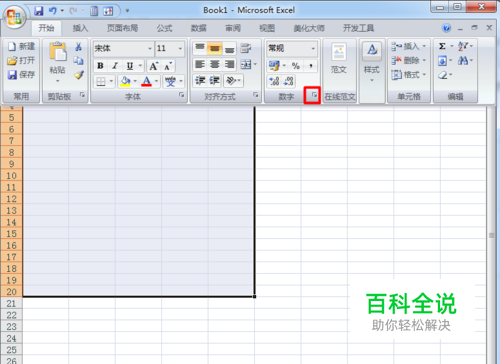The height and width of the screenshot is (364, 500).
Task: Decrease decimal places icon
Action: click(289, 81)
